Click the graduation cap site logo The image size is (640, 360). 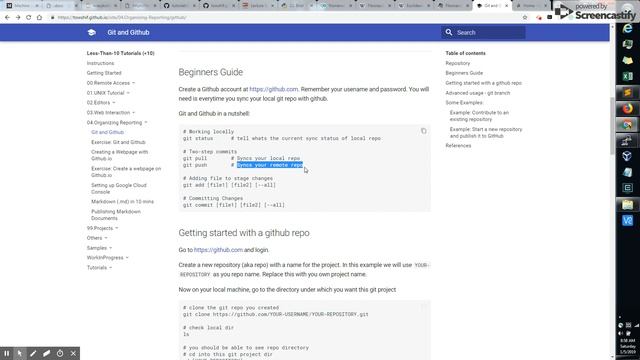click(x=92, y=32)
